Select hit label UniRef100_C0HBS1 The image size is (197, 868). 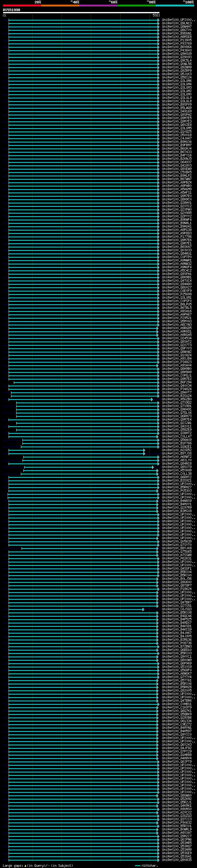pyautogui.click(x=177, y=704)
